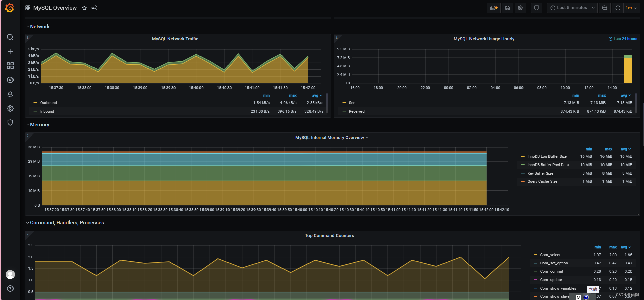644x300 pixels.
Task: Toggle Key Buffer Size series visibility
Action: pos(540,173)
